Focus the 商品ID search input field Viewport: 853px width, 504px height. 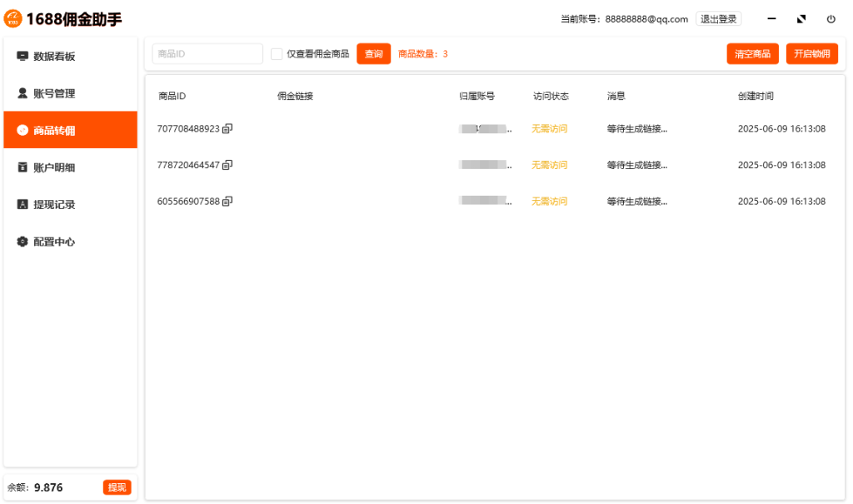pos(207,54)
